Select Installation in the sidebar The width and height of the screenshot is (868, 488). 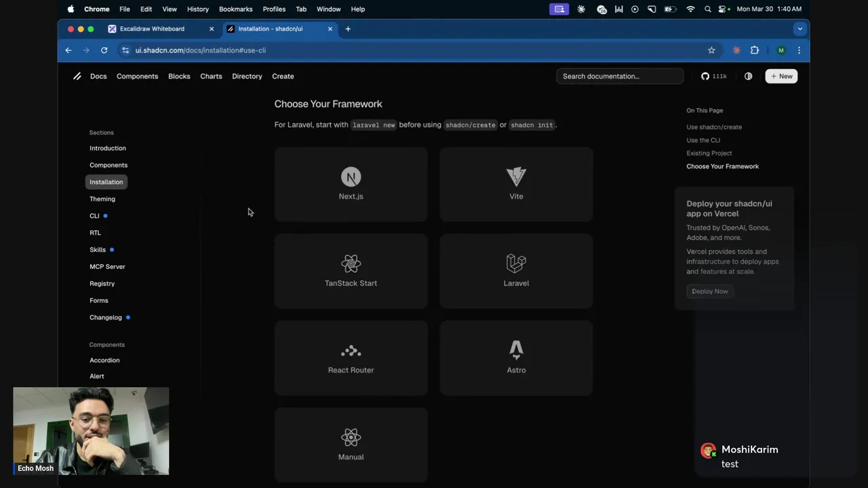click(x=106, y=182)
